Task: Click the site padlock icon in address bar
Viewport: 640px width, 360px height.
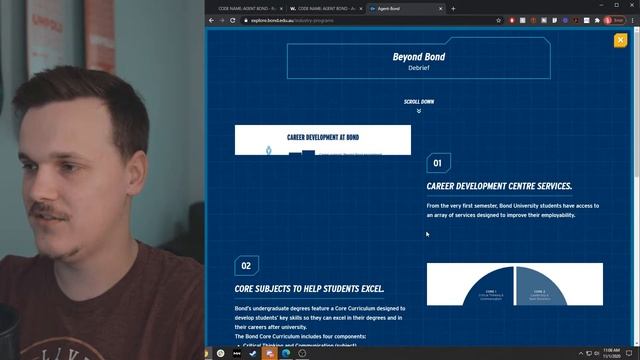Action: tap(246, 20)
